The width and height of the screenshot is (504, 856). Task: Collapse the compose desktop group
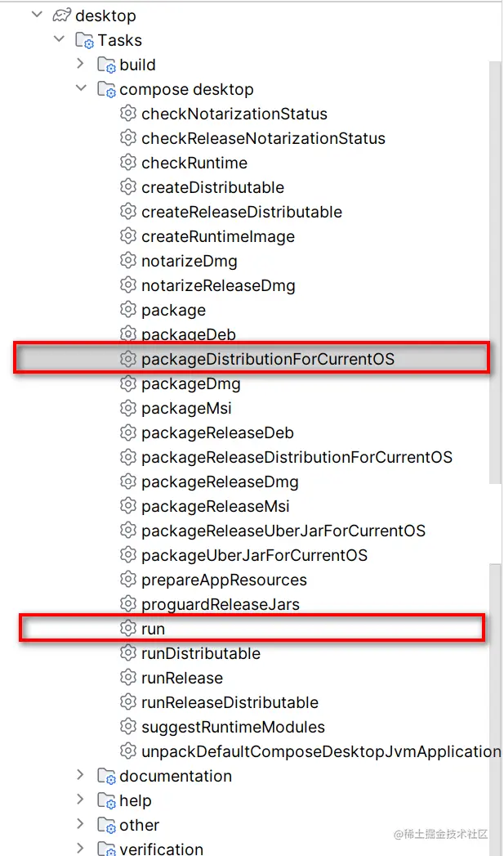[81, 88]
